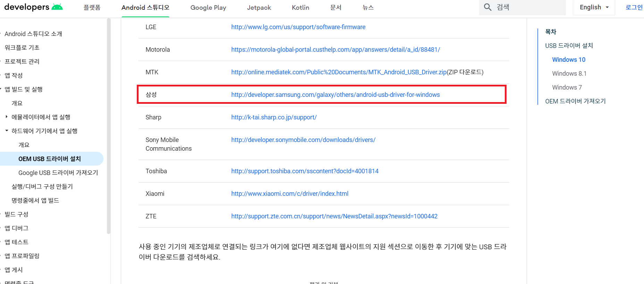Open 앱 테스트 sidebar item

pyautogui.click(x=16, y=242)
